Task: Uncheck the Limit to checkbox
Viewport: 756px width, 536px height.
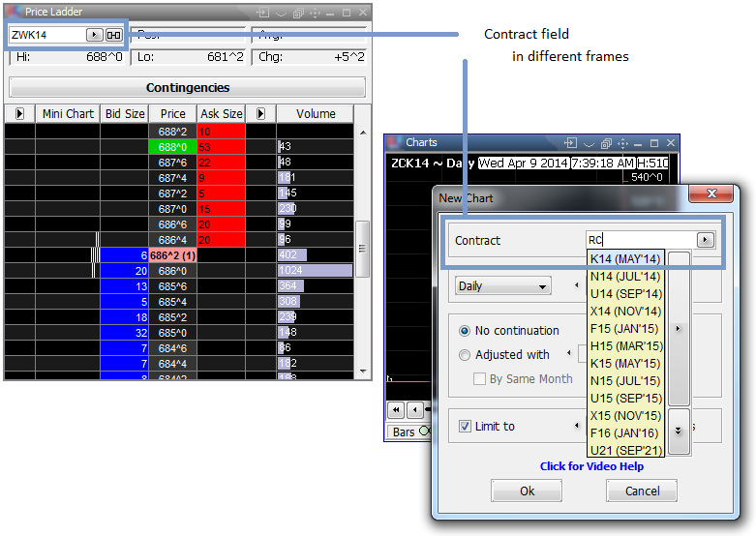Action: tap(466, 427)
